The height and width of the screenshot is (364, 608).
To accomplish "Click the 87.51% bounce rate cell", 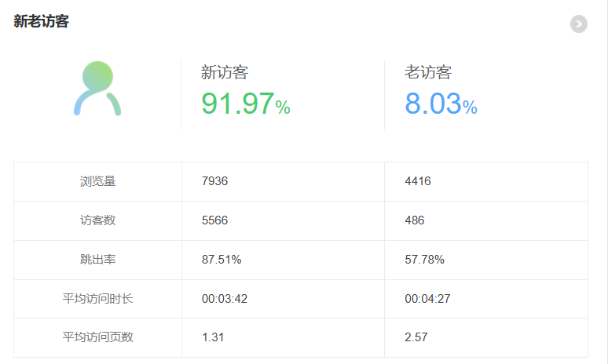I will click(x=222, y=259).
